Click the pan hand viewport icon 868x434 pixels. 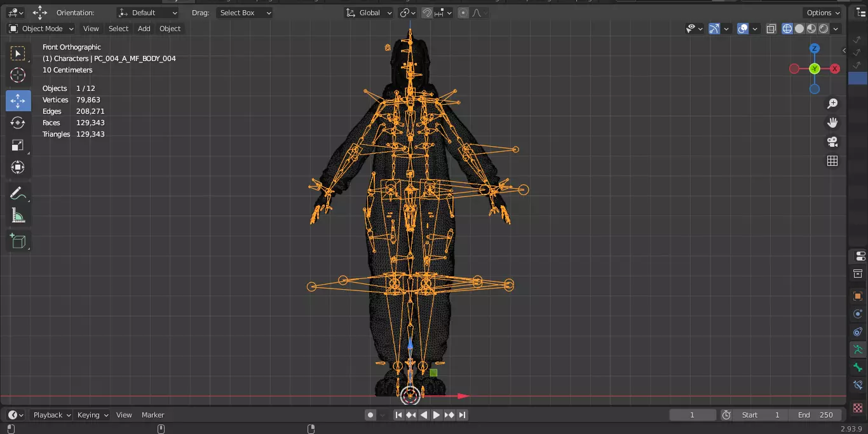[832, 123]
